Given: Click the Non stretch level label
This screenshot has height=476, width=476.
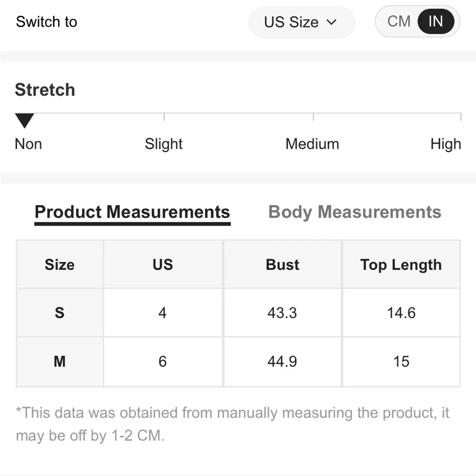Looking at the screenshot, I should pyautogui.click(x=29, y=144).
